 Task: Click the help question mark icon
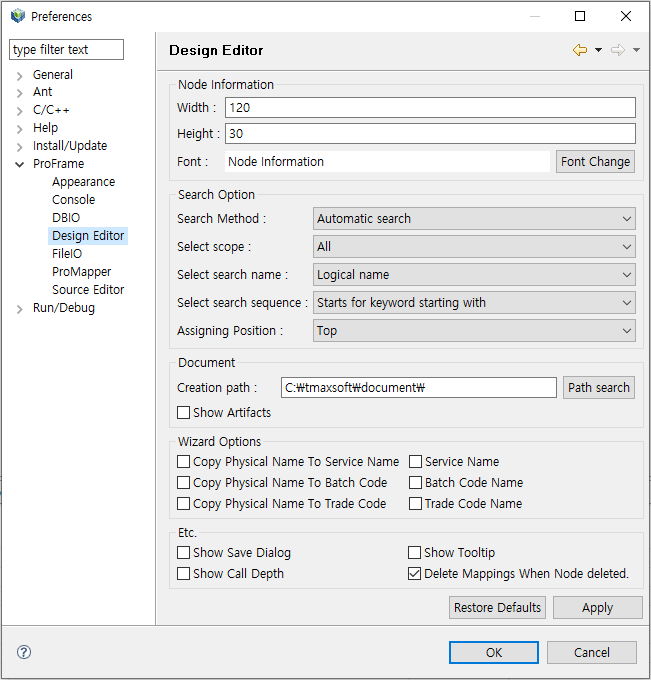tap(24, 652)
